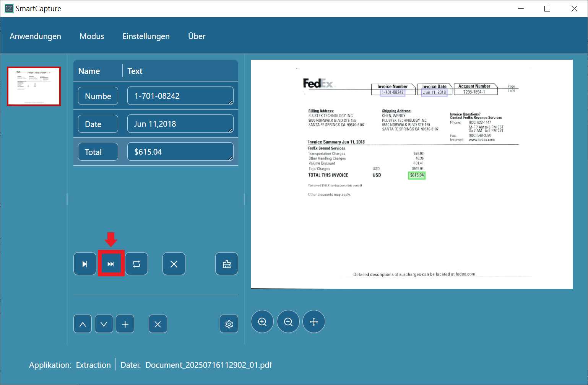Select the invoice page thumbnail
Image resolution: width=588 pixels, height=385 pixels.
[x=34, y=86]
